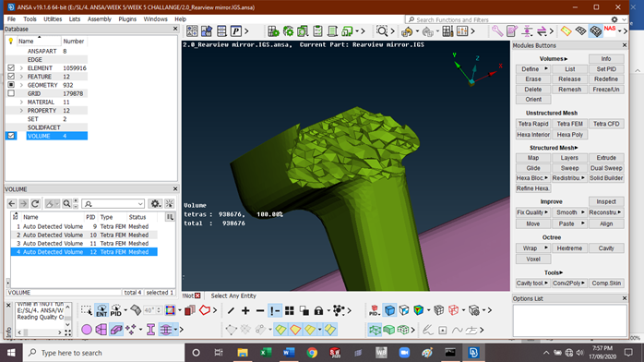Uncheck the VOLUME visibility checkbox

(x=11, y=136)
